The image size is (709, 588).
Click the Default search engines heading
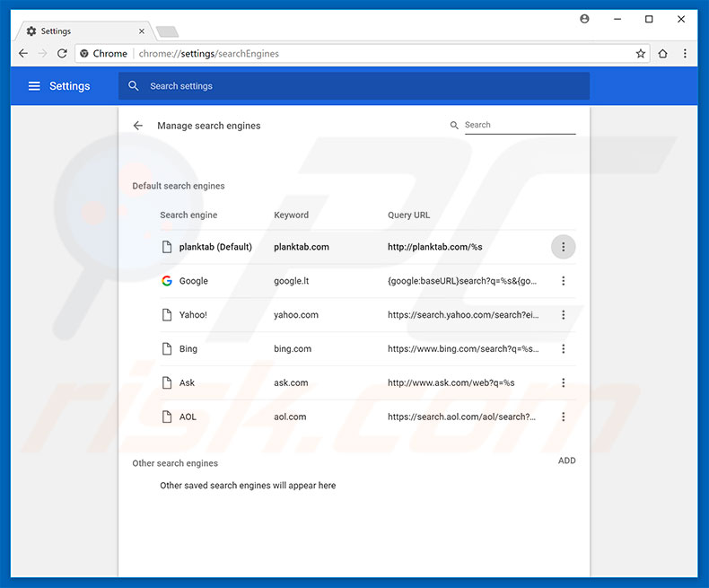179,186
